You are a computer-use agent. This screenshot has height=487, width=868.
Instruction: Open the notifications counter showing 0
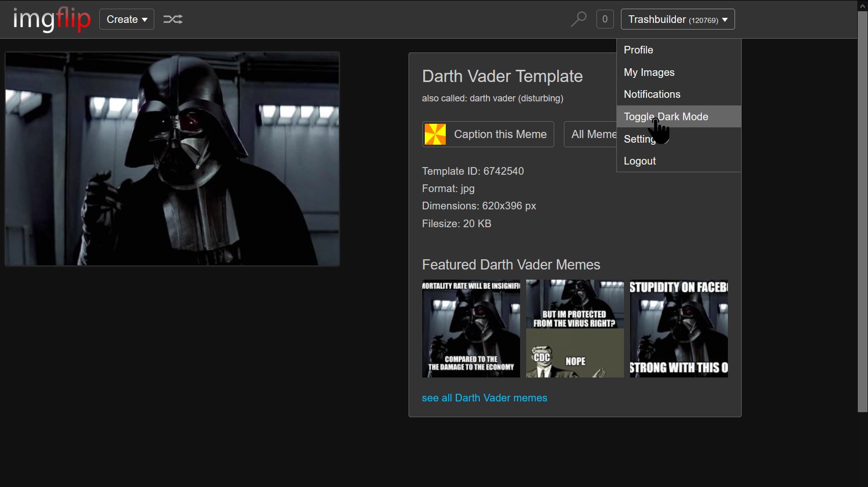(x=605, y=19)
